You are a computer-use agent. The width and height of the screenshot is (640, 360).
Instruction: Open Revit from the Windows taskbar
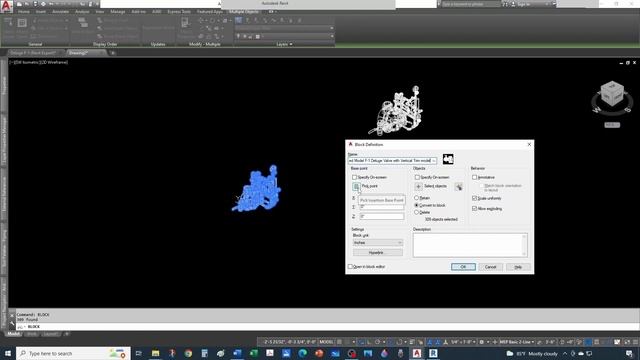[x=433, y=353]
